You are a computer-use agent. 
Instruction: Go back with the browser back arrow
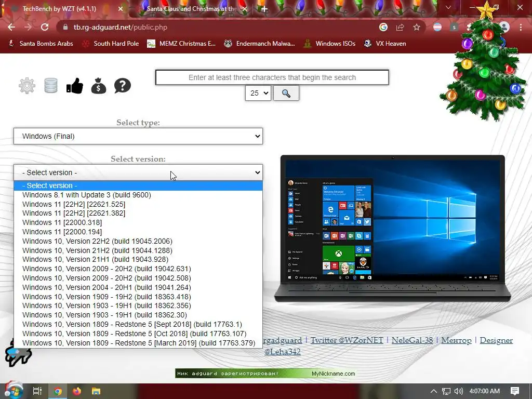(x=11, y=27)
